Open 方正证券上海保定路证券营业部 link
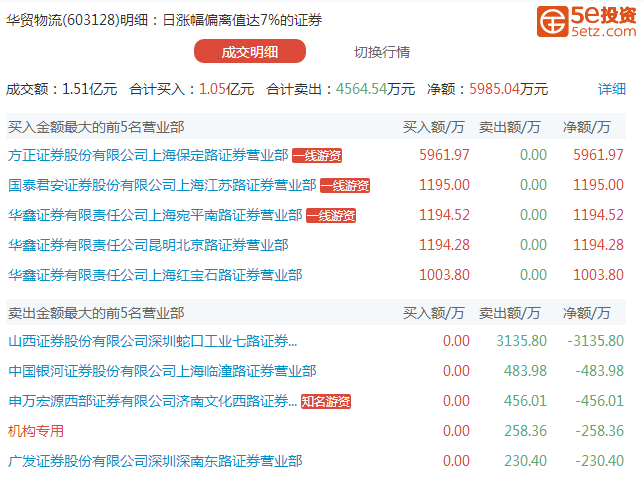 (x=148, y=155)
